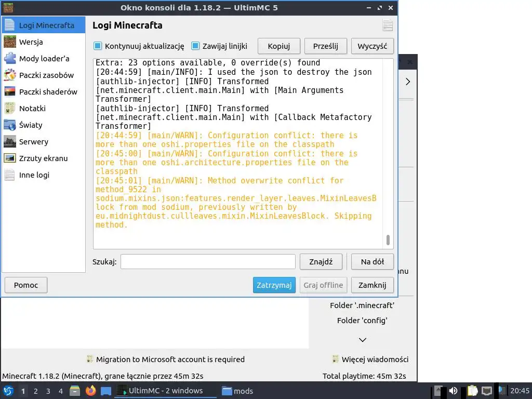Show Zrzuty ekranu page
The width and height of the screenshot is (532, 399).
[x=44, y=158]
